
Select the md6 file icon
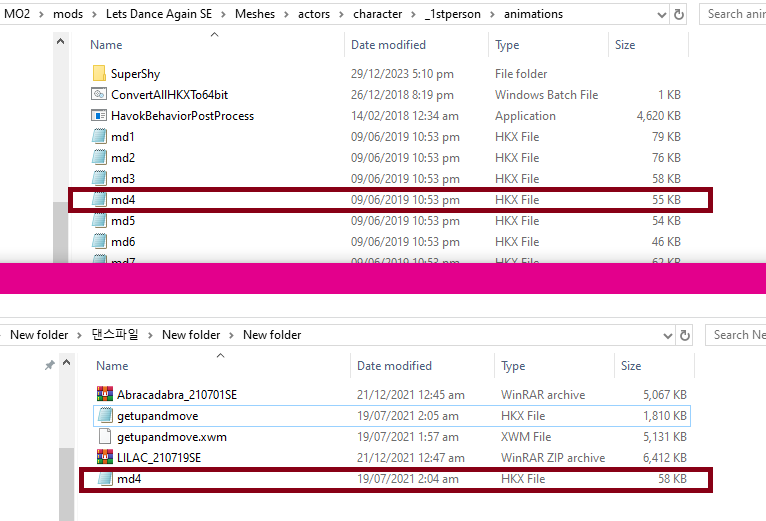tap(99, 241)
